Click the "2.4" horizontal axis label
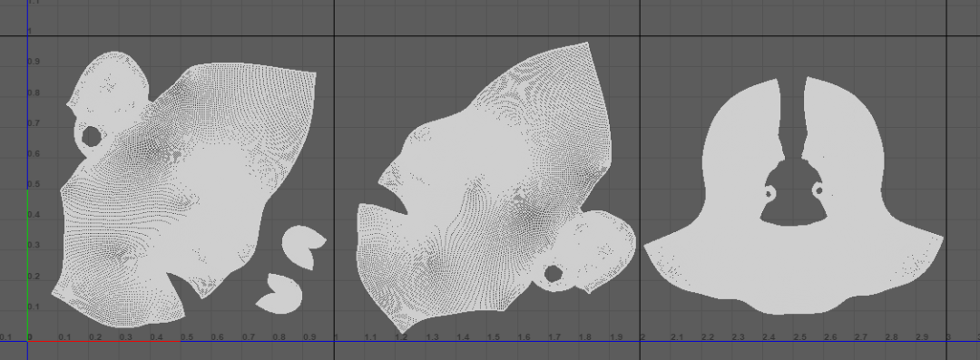This screenshot has width=980, height=360. [769, 337]
